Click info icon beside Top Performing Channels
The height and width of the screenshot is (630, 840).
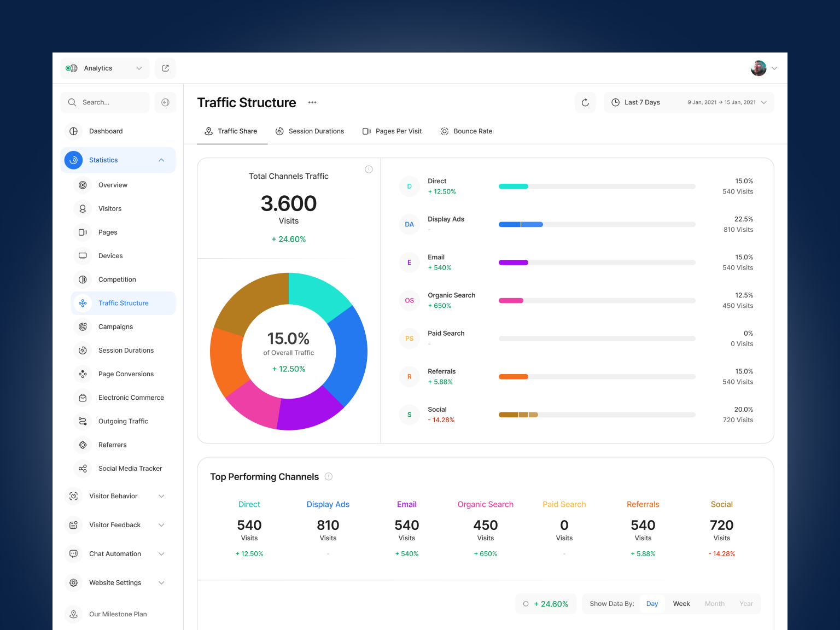coord(329,476)
